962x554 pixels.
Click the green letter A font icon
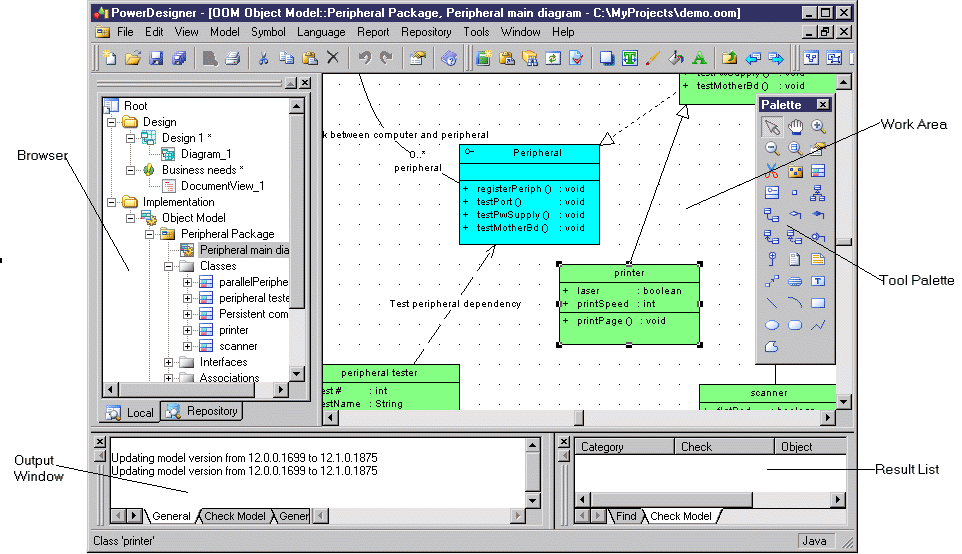[x=699, y=58]
